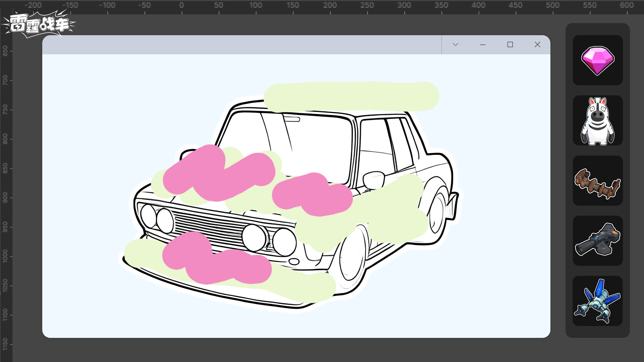The image size is (644, 362).
Task: Click the 雷霆战车 game logo
Action: 39,24
